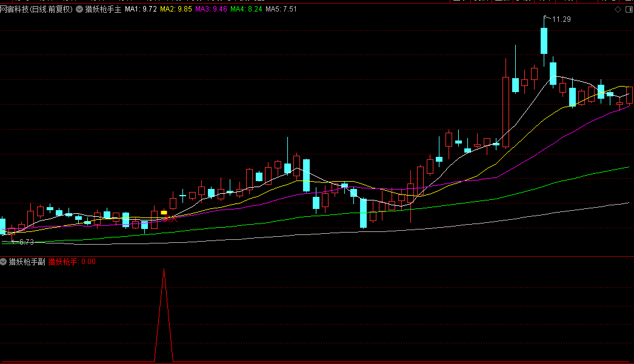
Task: Click the tall cyan candle at the 11.29 peak
Action: coord(544,41)
